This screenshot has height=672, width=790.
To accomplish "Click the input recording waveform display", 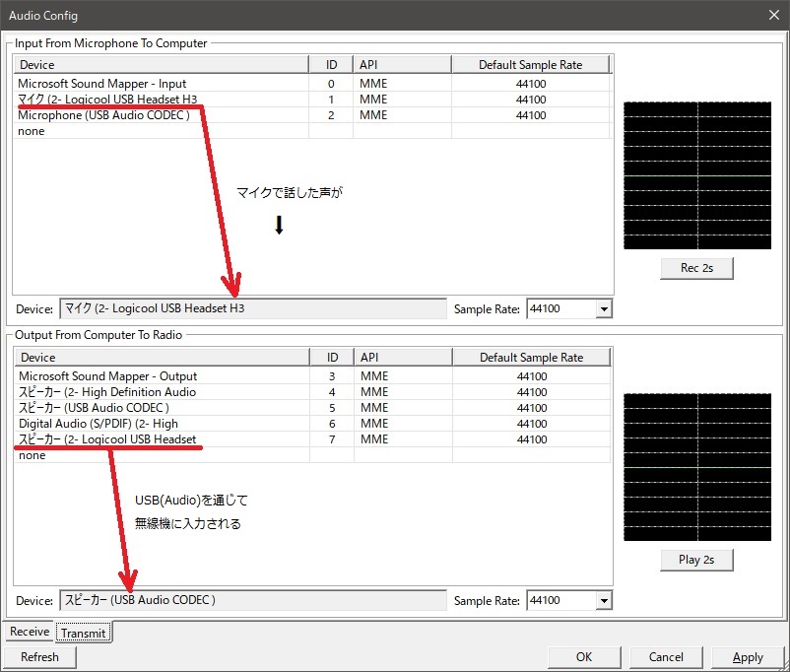I will (x=696, y=175).
